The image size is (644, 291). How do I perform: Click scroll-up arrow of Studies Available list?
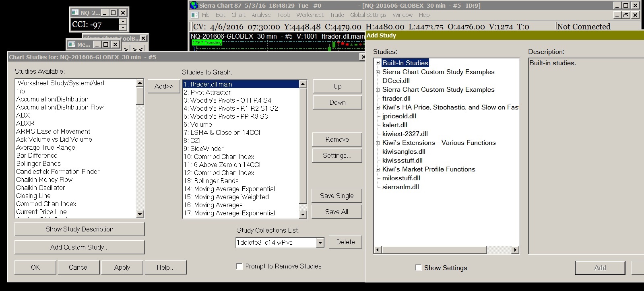pyautogui.click(x=140, y=83)
